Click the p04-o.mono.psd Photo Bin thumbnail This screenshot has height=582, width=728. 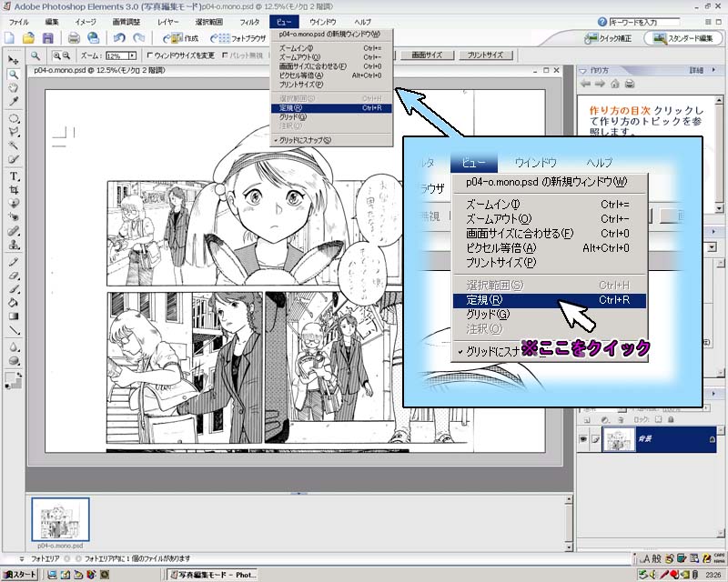(x=60, y=519)
